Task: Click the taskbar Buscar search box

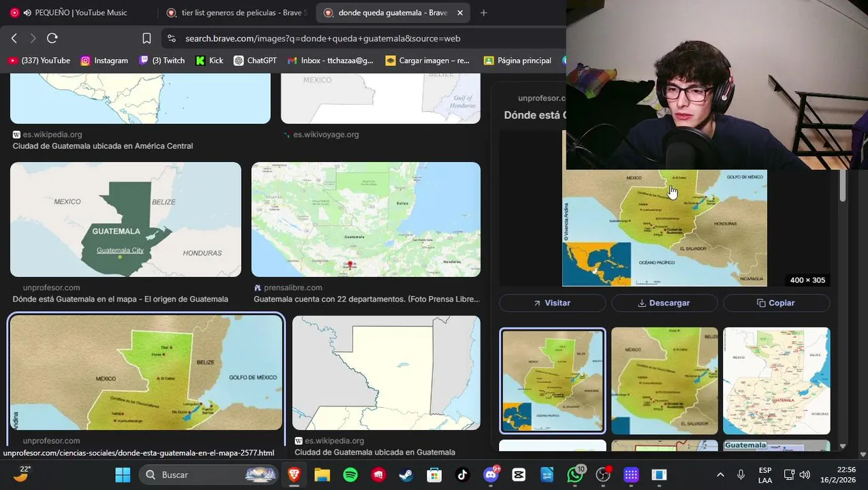Action: pyautogui.click(x=209, y=474)
